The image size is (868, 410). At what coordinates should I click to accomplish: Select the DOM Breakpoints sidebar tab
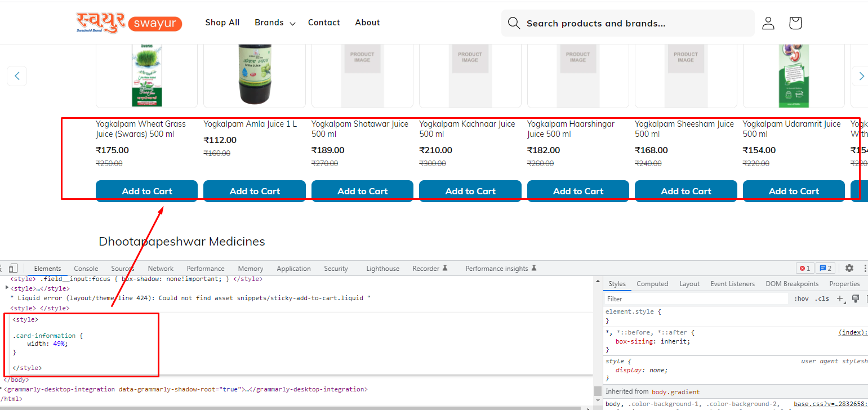(792, 284)
